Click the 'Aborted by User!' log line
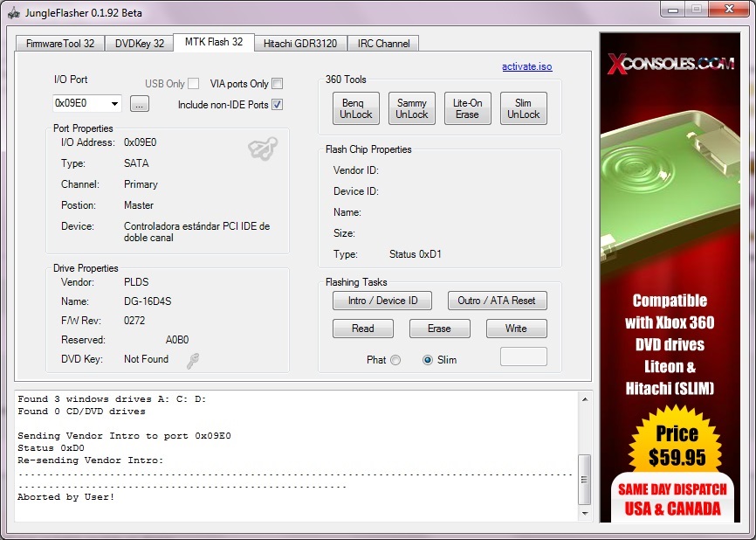 click(66, 496)
